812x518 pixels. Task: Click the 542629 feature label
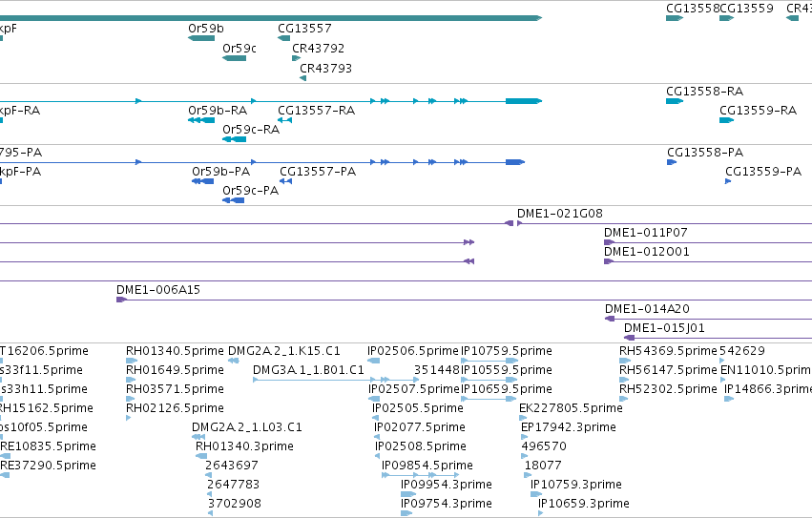742,351
